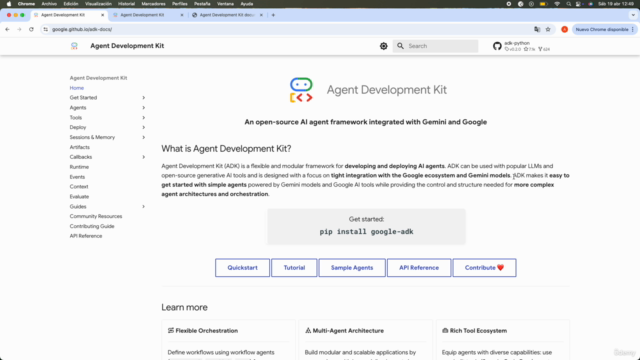Click the Quickstart button
The height and width of the screenshot is (360, 640).
click(242, 268)
